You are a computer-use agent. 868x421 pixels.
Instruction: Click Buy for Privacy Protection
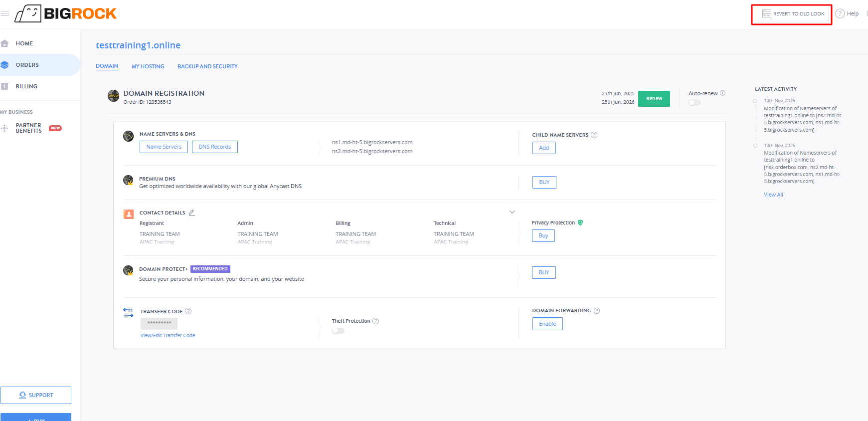[543, 235]
